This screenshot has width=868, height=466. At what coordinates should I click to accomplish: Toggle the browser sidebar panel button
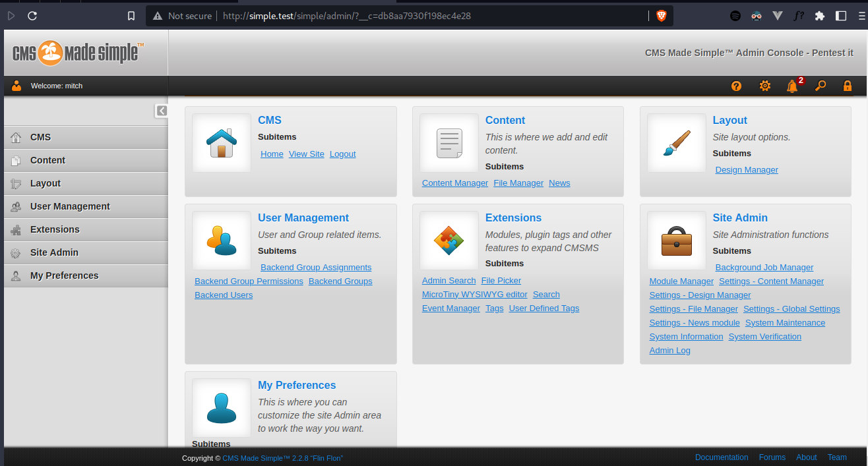pos(840,16)
